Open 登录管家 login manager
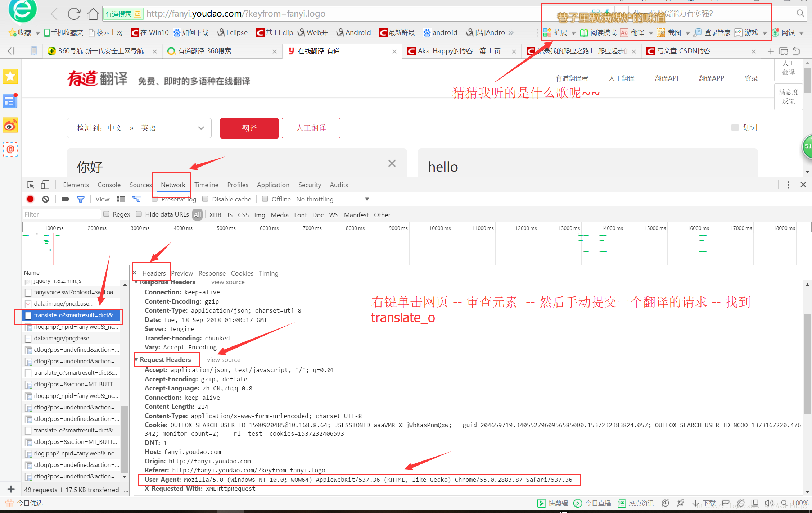Viewport: 812px width, 513px height. point(712,33)
